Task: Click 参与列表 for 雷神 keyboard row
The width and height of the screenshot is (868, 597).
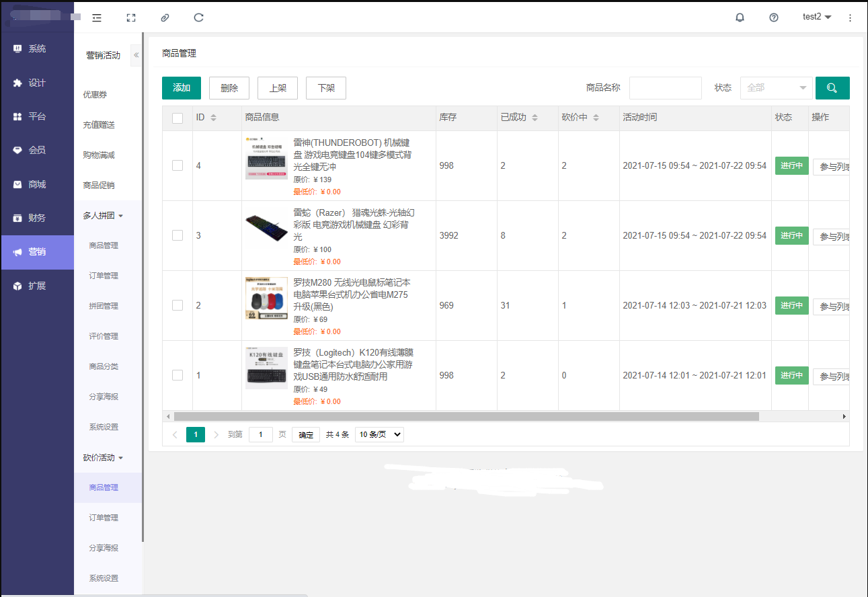Action: pos(832,167)
